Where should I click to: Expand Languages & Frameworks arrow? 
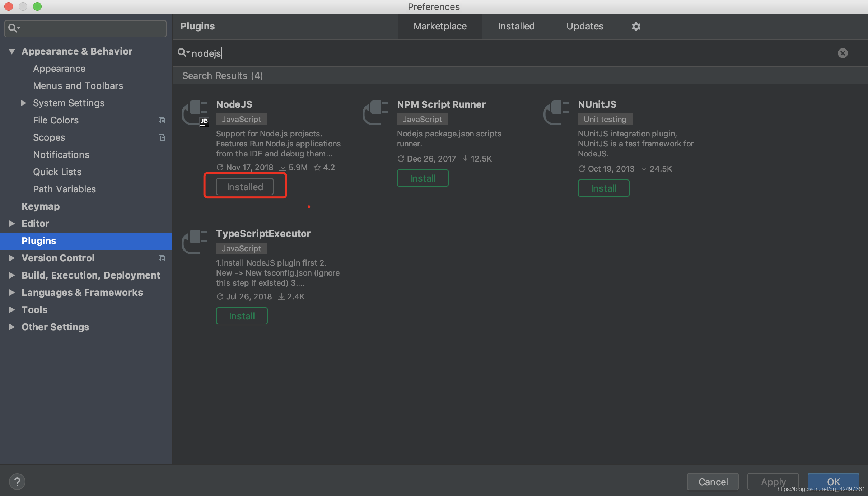click(12, 293)
